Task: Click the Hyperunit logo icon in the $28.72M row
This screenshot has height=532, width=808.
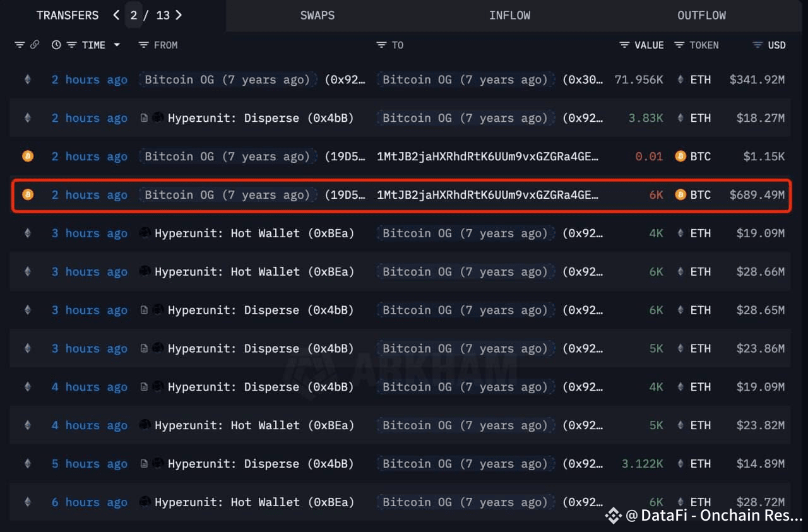Action: click(x=145, y=502)
